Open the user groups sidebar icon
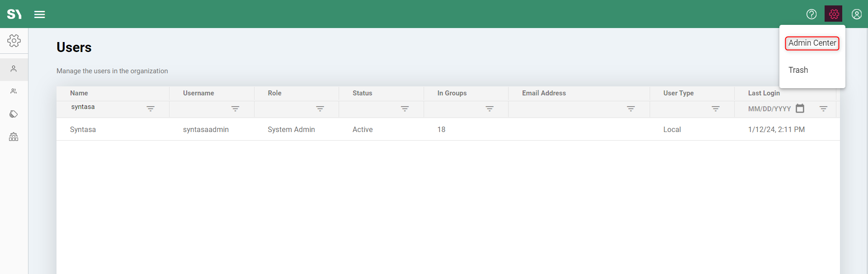The height and width of the screenshot is (274, 868). (x=14, y=91)
